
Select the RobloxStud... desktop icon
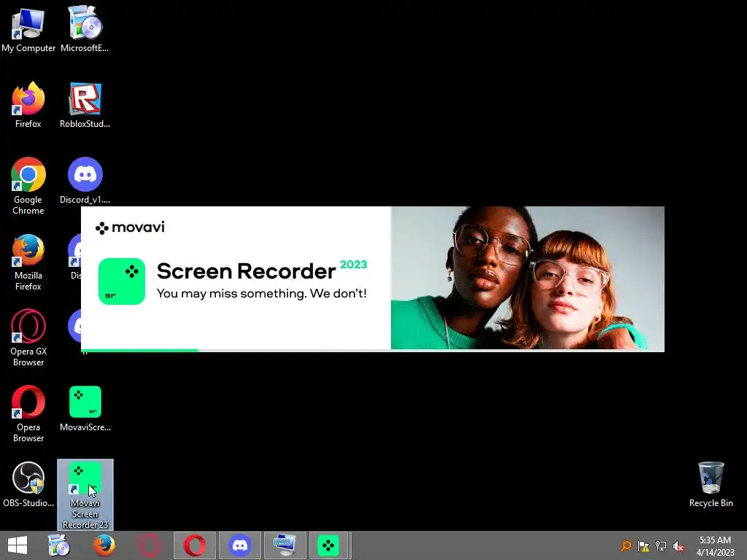click(x=85, y=105)
